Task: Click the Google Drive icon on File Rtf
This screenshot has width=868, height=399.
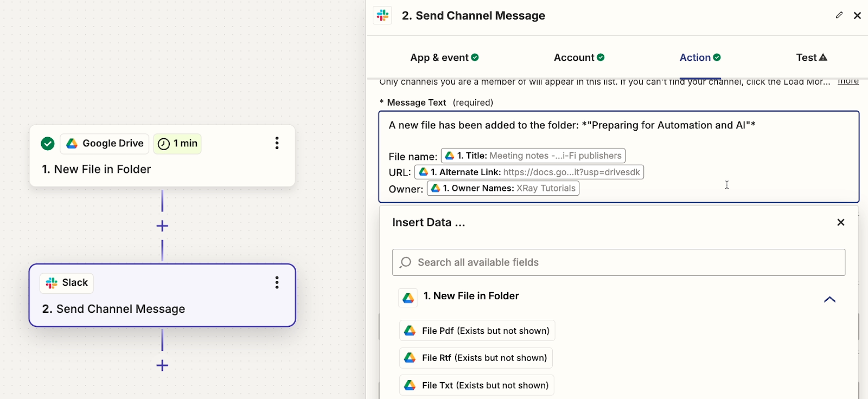Action: point(410,358)
